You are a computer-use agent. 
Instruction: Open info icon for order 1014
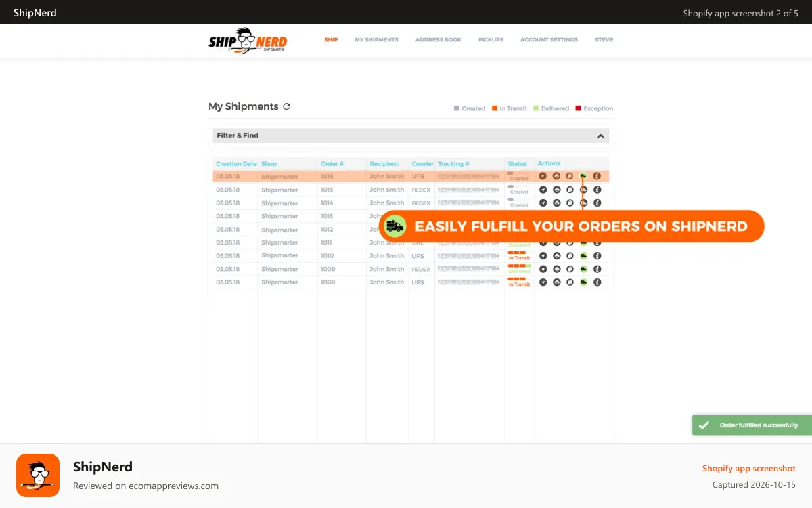[x=597, y=203]
